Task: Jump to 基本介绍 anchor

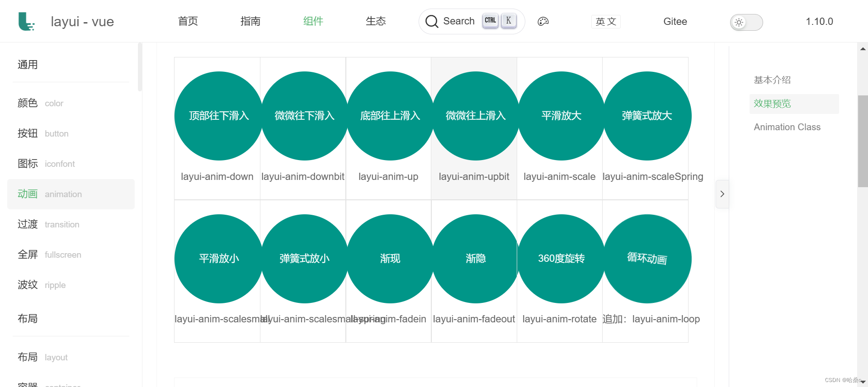Action: pyautogui.click(x=772, y=80)
